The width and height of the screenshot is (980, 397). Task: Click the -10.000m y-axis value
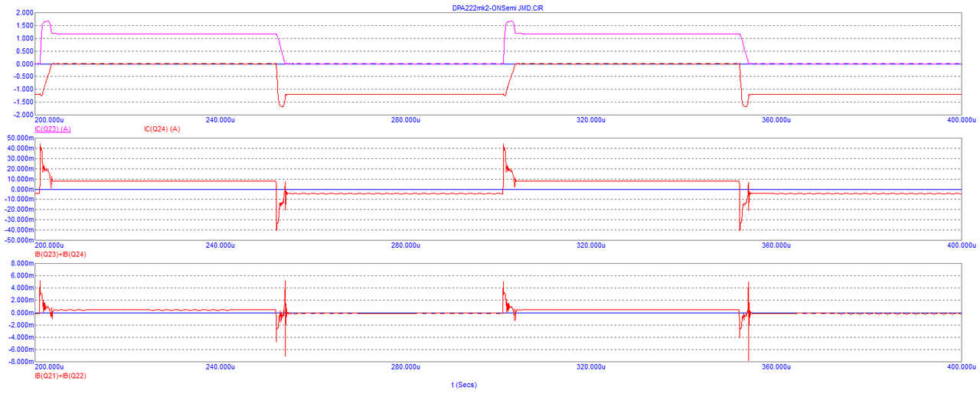pos(18,199)
